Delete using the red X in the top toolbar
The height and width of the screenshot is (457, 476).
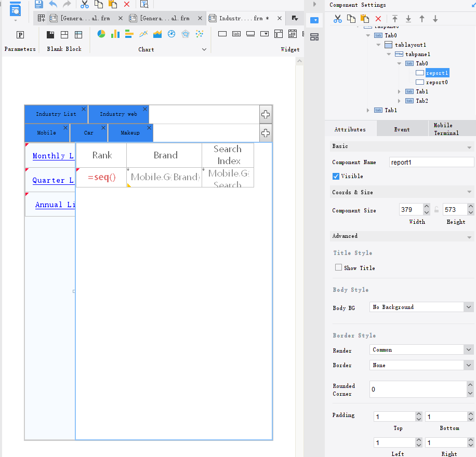(127, 4)
